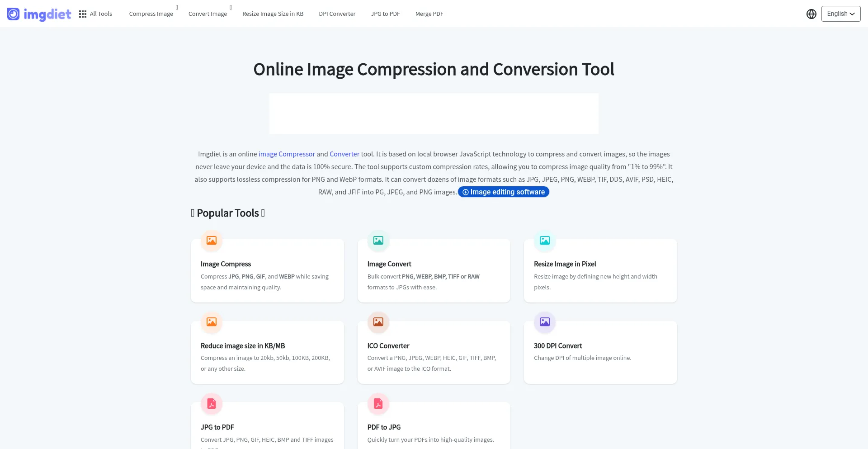Click the PDF to JPG card icon
The width and height of the screenshot is (868, 449).
(x=378, y=403)
